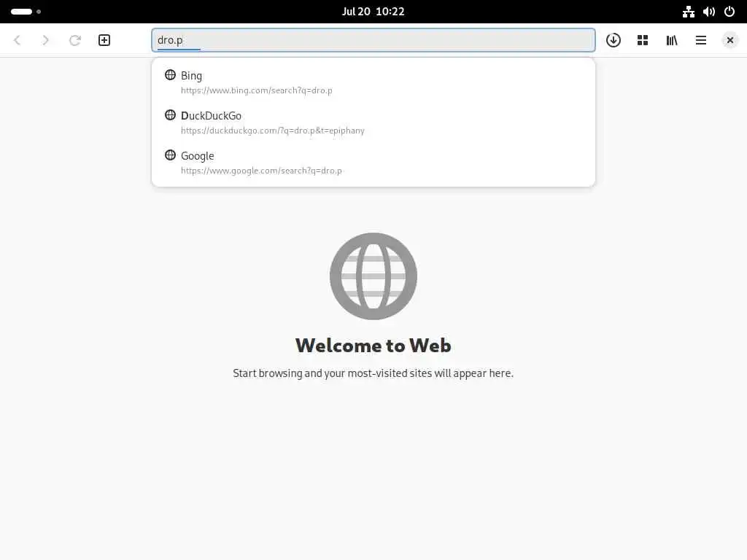Open the network status indicator
Image resolution: width=747 pixels, height=560 pixels.
point(689,12)
